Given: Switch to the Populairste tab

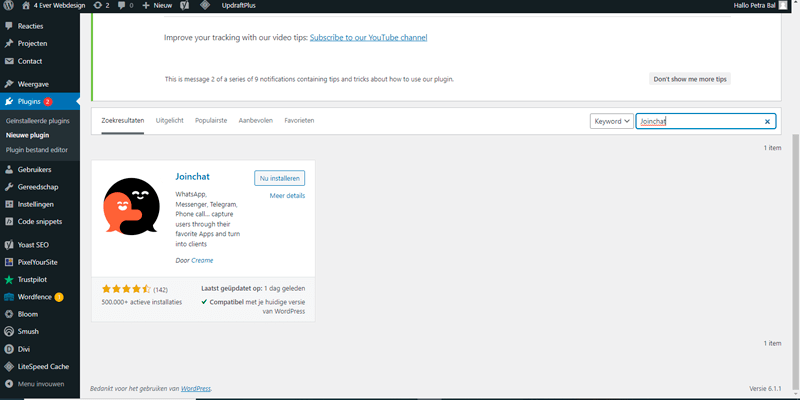Looking at the screenshot, I should 211,120.
